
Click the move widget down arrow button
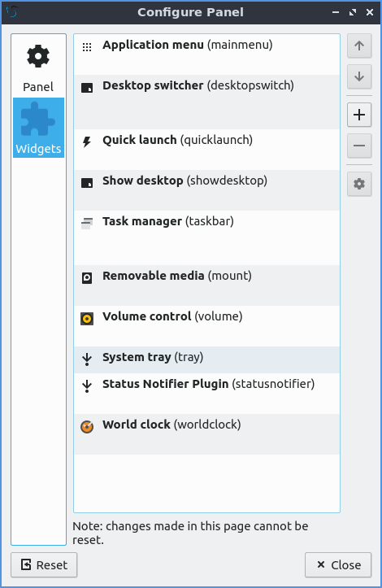coord(359,76)
